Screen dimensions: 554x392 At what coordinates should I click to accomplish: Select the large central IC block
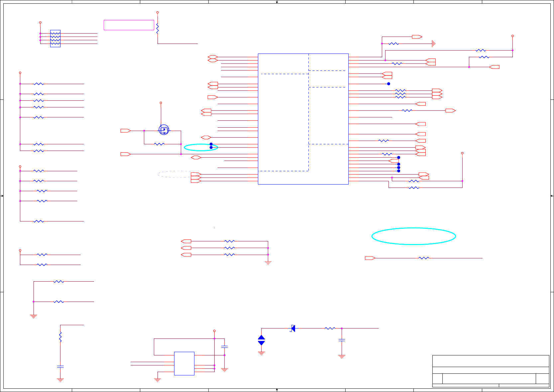303,119
